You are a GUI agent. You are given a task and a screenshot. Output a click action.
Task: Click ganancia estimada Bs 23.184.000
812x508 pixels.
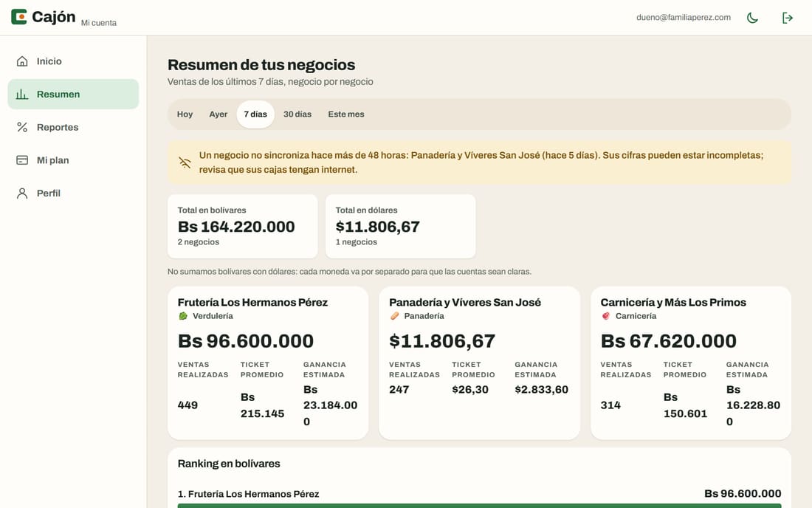[331, 405]
